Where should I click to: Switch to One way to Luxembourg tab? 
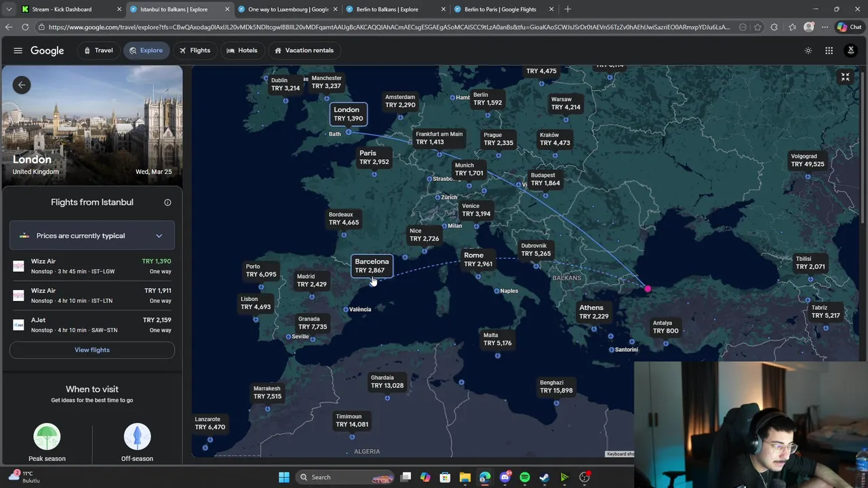click(288, 9)
